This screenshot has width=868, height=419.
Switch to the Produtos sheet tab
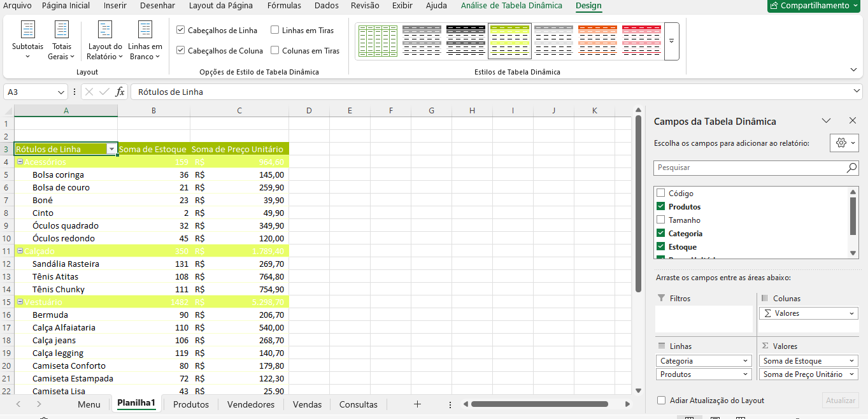point(191,404)
